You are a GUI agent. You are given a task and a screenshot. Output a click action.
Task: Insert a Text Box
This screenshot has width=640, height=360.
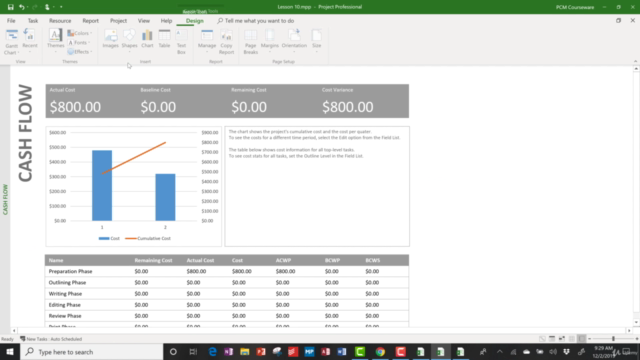[x=181, y=42]
